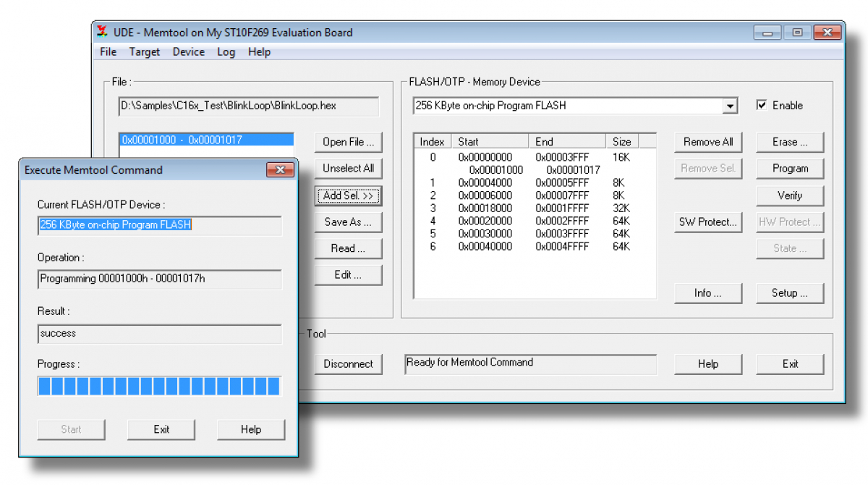Expand the memory device dropdown

click(731, 105)
